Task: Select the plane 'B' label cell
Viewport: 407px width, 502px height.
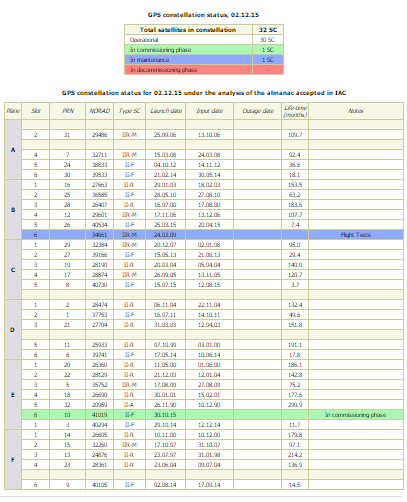Action: point(13,210)
